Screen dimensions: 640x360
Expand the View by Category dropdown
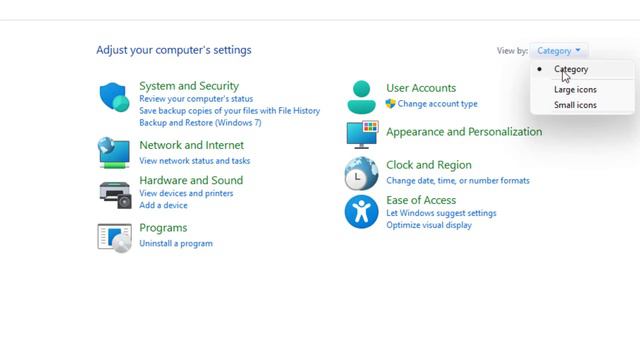coord(559,51)
